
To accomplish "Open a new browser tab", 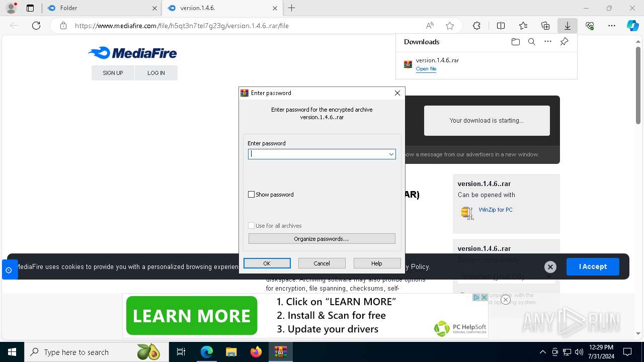I will click(x=292, y=8).
